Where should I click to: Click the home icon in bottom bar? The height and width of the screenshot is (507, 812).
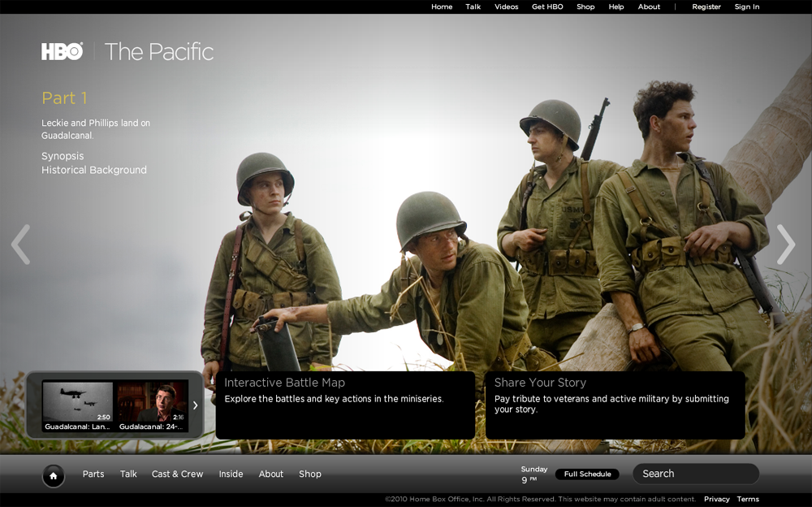(x=54, y=475)
